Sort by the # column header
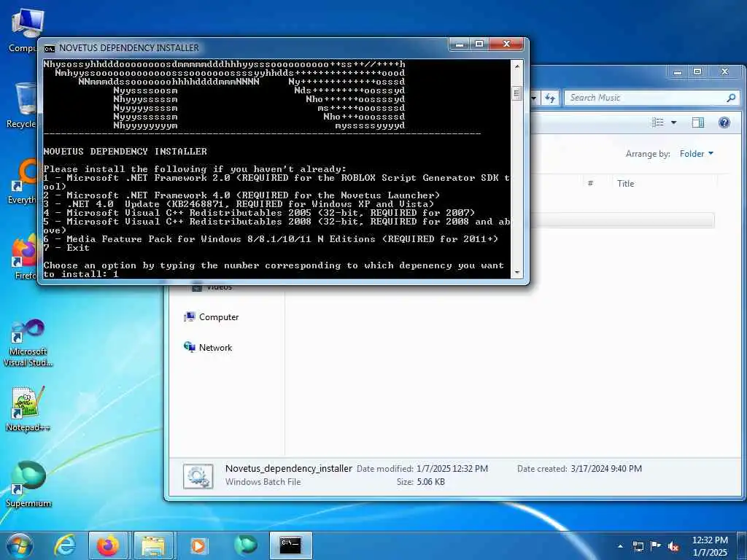This screenshot has height=560, width=747. tap(590, 183)
